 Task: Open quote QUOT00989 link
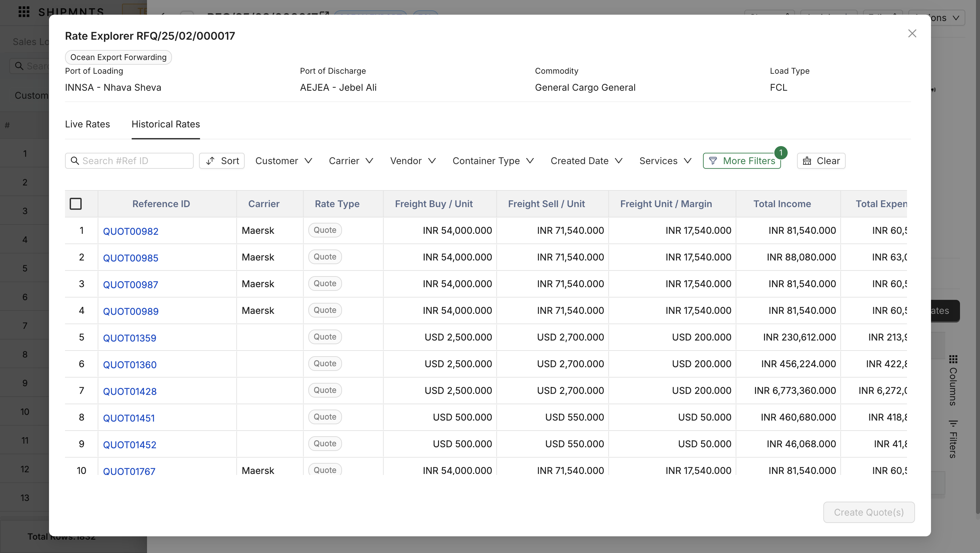130,311
